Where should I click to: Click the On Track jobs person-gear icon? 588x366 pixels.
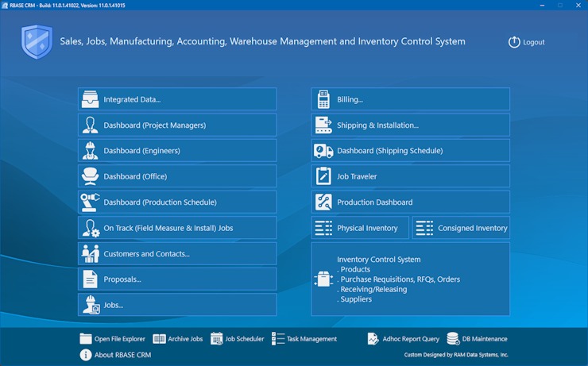point(91,228)
